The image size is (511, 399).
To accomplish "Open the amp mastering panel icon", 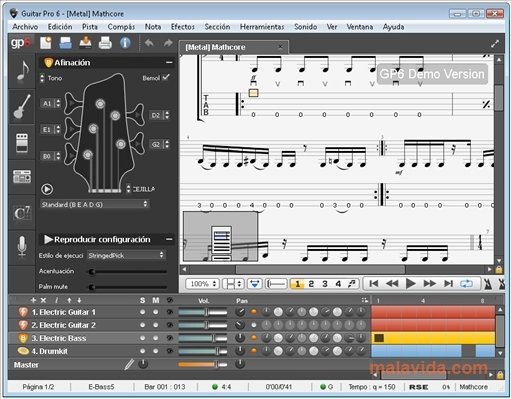I will (x=22, y=177).
